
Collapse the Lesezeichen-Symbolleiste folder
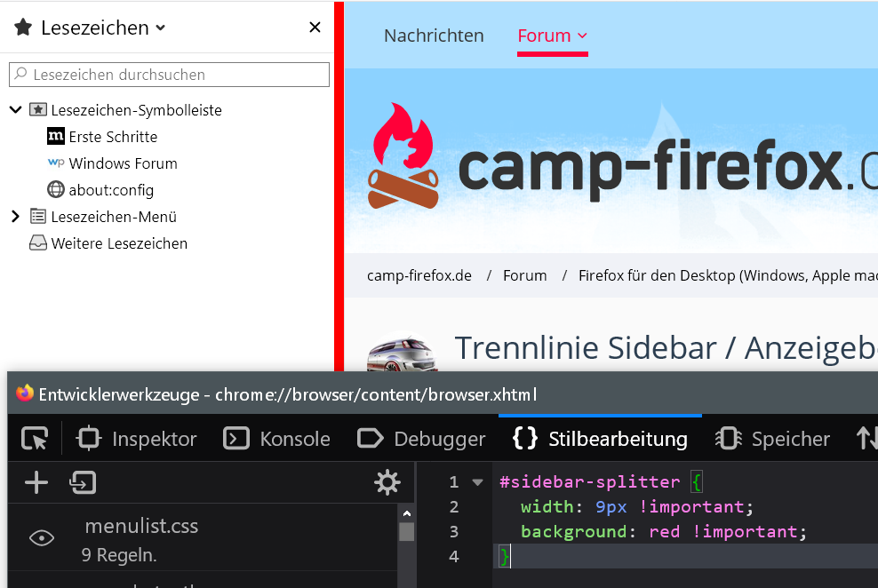coord(15,110)
